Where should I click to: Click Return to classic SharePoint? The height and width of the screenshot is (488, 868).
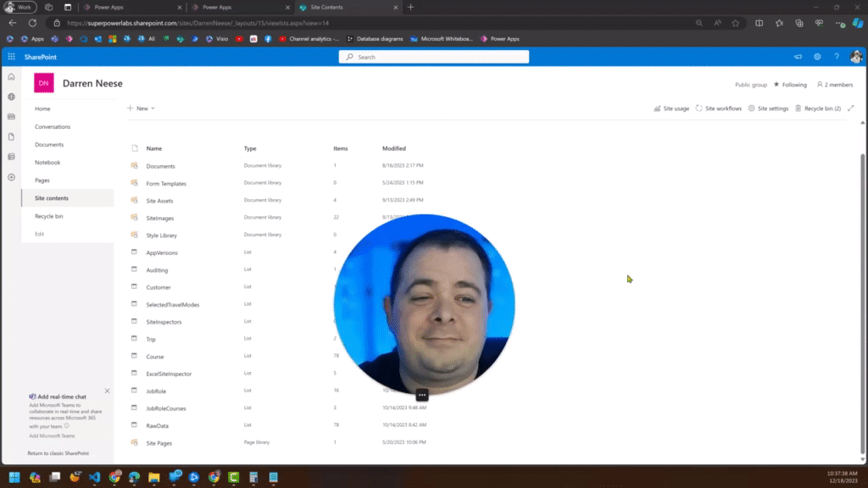[x=58, y=453]
